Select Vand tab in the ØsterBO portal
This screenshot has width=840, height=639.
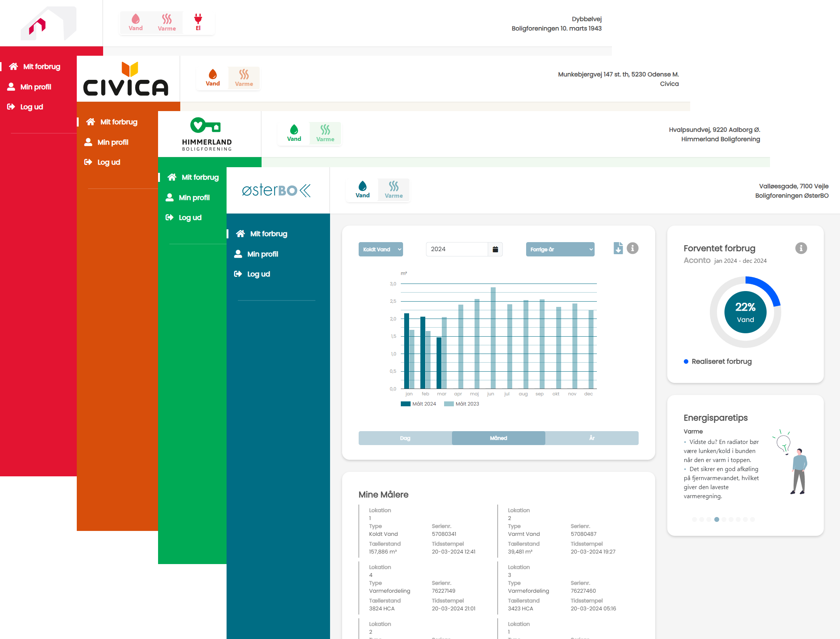362,190
